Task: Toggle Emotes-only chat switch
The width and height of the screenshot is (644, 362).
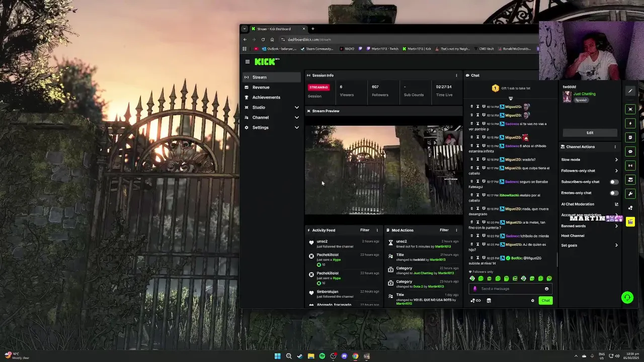Action: pyautogui.click(x=614, y=193)
